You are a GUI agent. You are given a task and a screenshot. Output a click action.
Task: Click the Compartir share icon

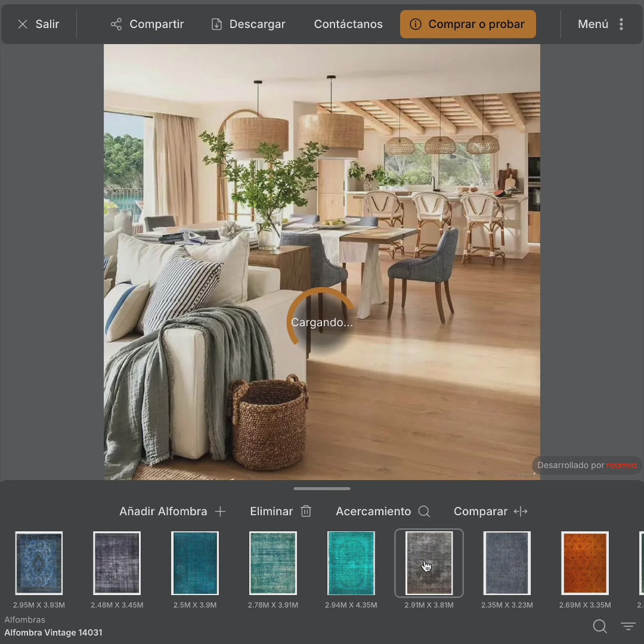point(116,24)
